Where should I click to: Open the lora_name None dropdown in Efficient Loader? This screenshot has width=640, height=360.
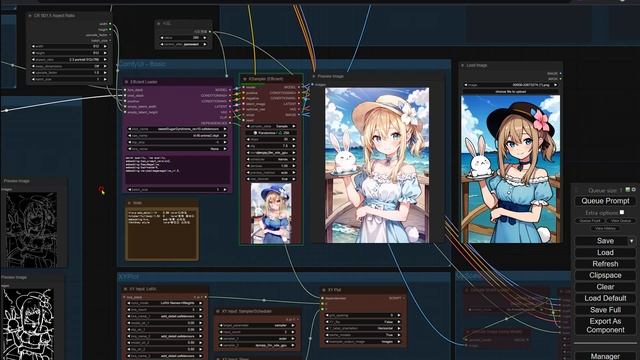pyautogui.click(x=177, y=149)
